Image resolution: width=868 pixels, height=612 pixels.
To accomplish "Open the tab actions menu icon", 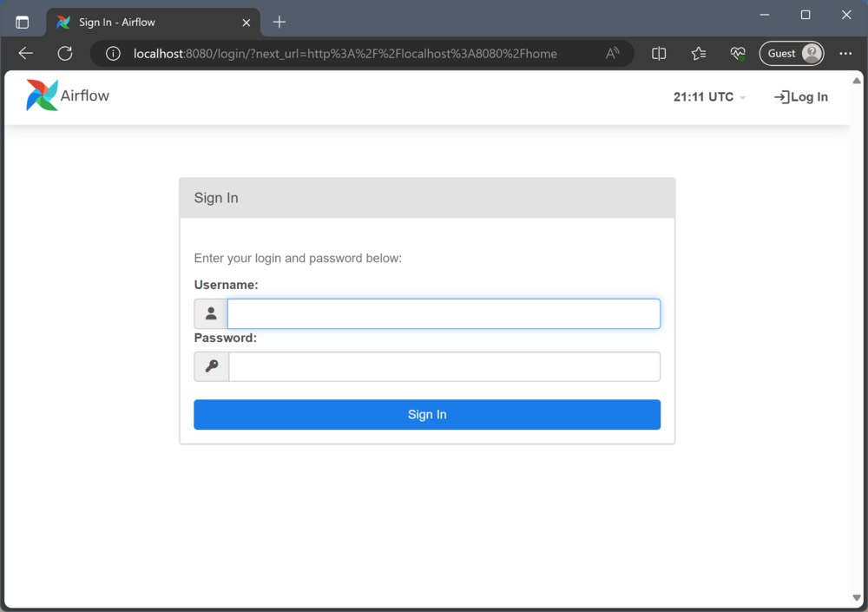I will point(23,22).
